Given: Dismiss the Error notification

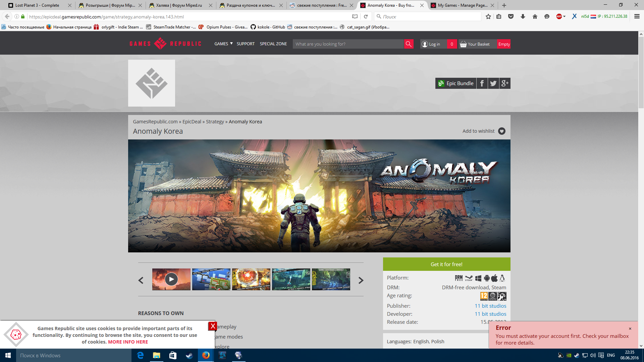Looking at the screenshot, I should coord(630,328).
